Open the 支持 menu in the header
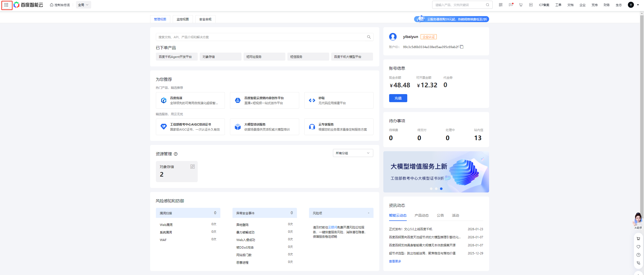Viewport: 644px width, 275px height. [x=595, y=5]
